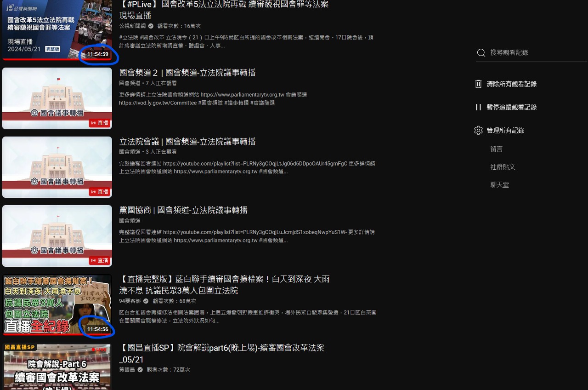
Task: Click the 11:54:56 duration label
Action: [98, 329]
